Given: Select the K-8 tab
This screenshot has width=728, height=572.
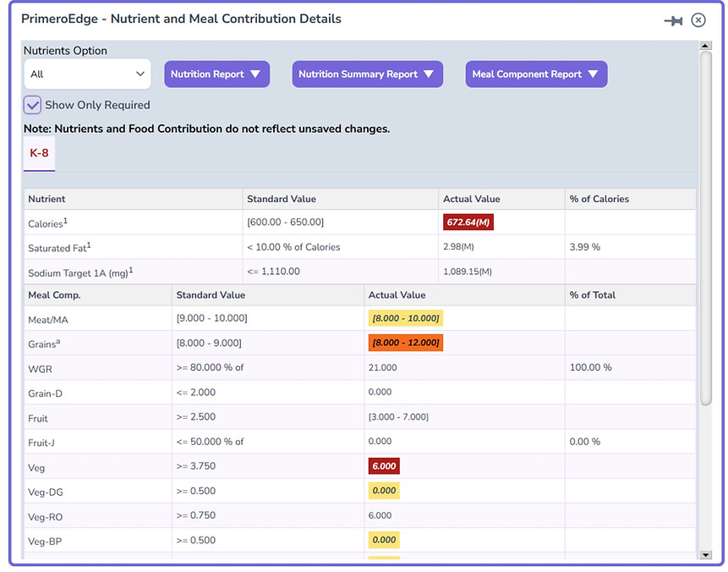Looking at the screenshot, I should click(39, 153).
